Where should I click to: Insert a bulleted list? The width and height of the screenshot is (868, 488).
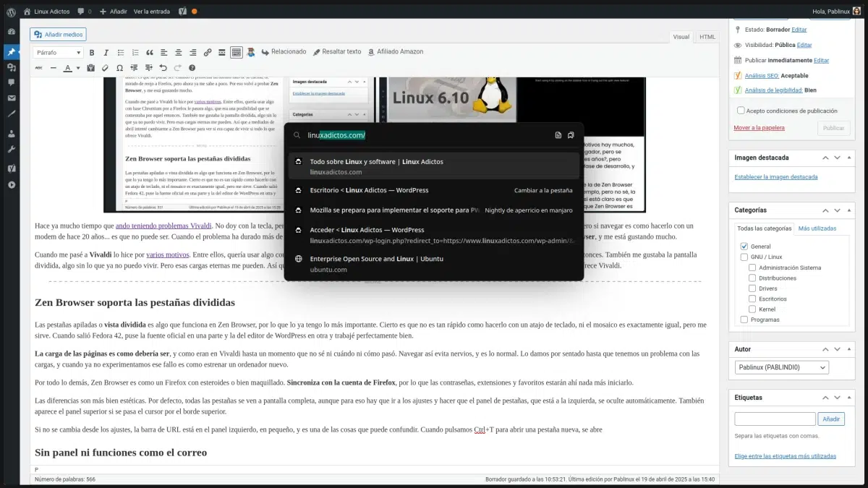(121, 53)
